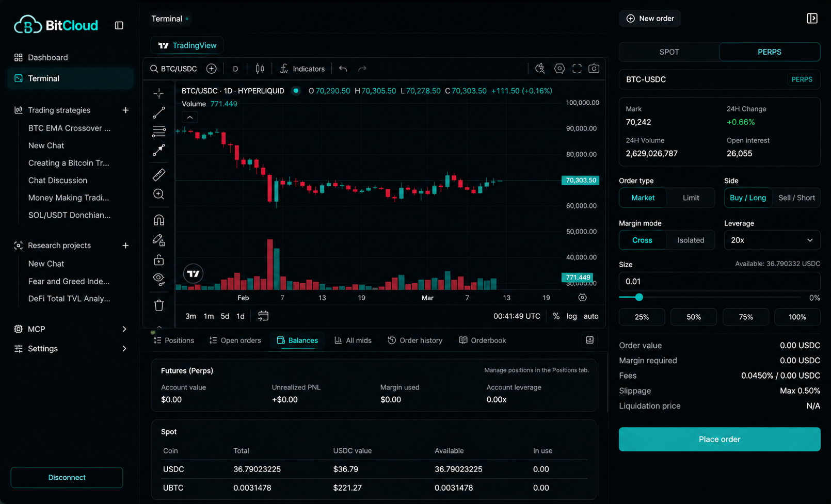Open the Positions tab
Image resolution: width=831 pixels, height=504 pixels.
(x=173, y=340)
